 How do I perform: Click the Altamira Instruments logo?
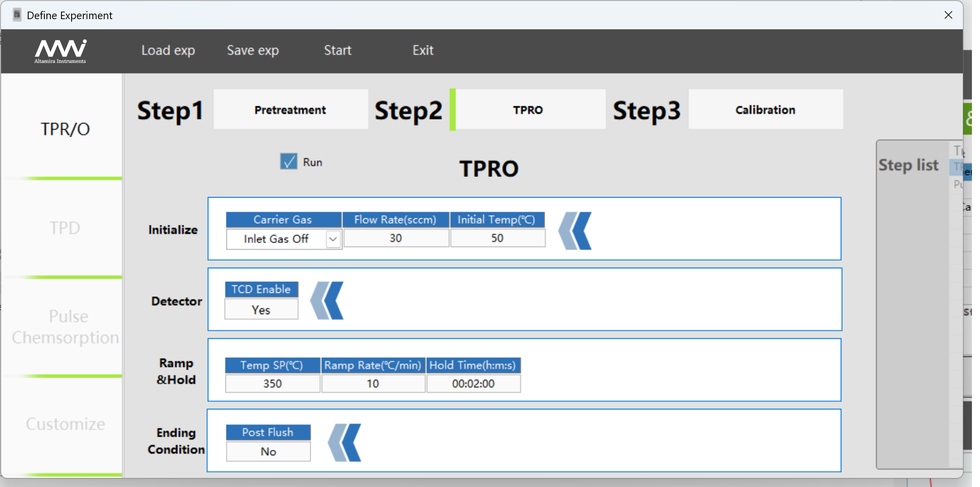click(x=61, y=51)
